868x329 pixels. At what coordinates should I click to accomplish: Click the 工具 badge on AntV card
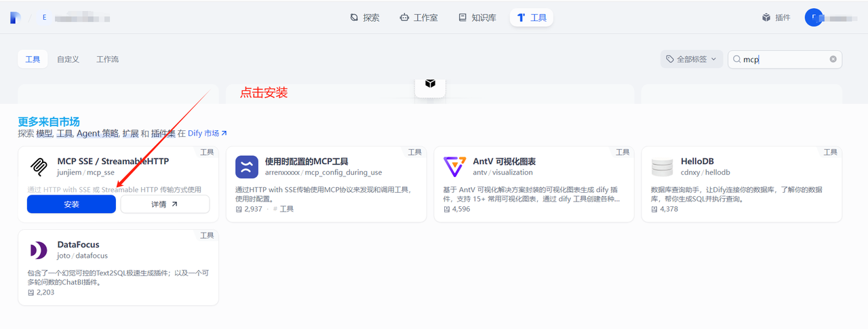[x=623, y=152]
